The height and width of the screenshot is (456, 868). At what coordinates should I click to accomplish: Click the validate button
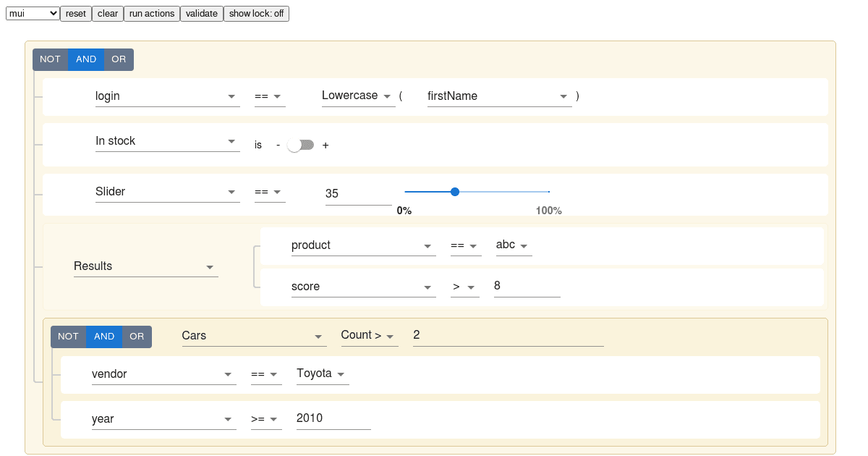(201, 13)
